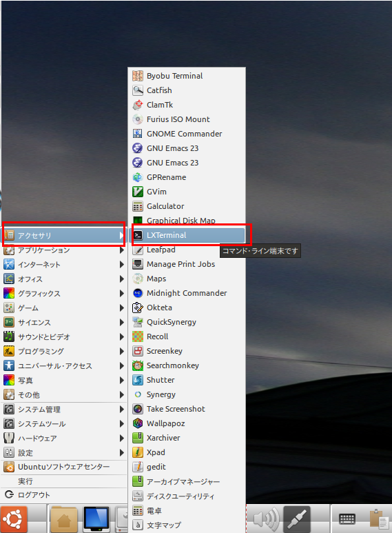Launch Ubuntuソフトウェアセンター

point(64,467)
